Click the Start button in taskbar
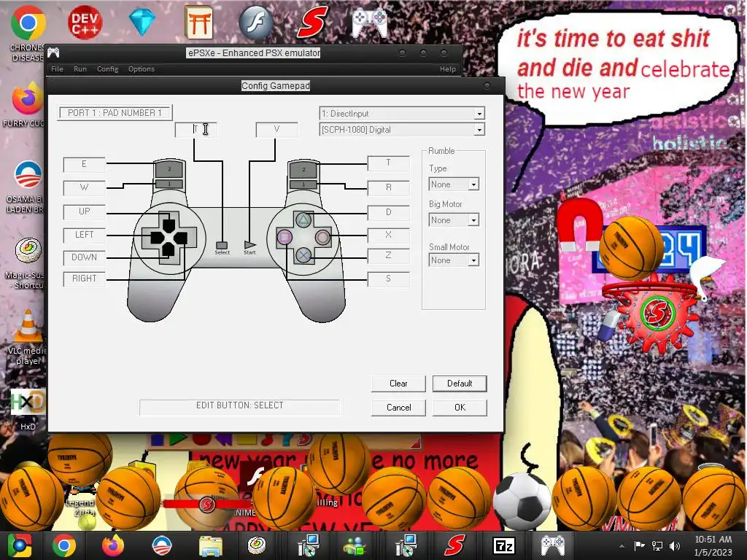The image size is (747, 560). pyautogui.click(x=19, y=545)
